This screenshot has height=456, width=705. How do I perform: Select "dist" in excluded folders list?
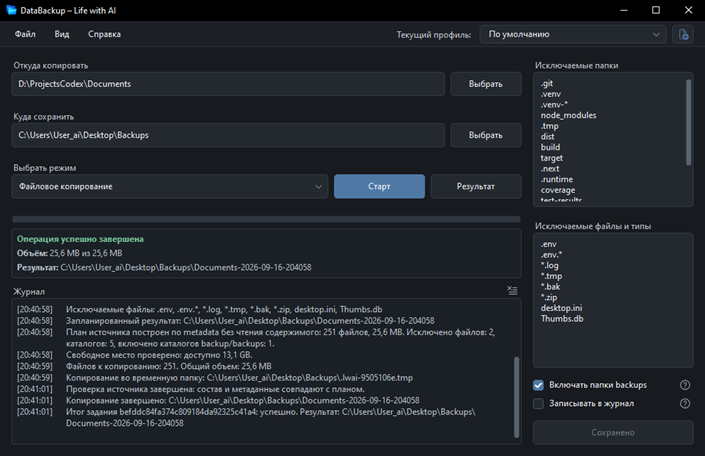[x=547, y=137]
